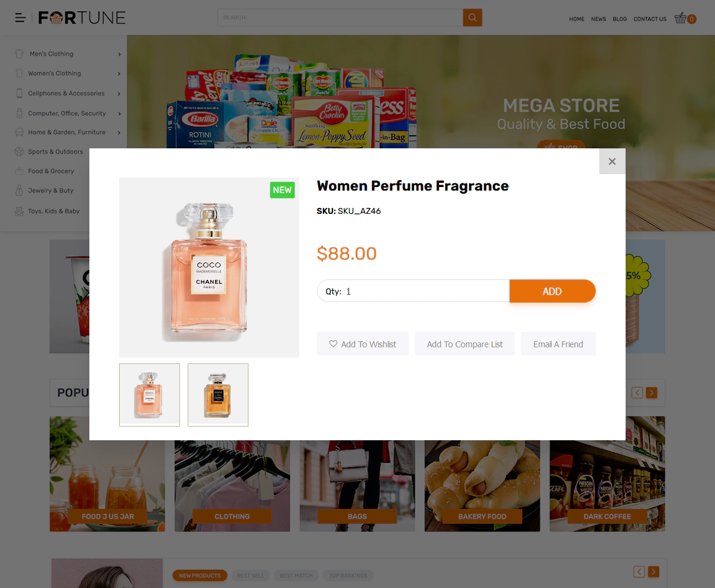Select the amber perfume thumbnail
This screenshot has width=715, height=588.
[218, 394]
